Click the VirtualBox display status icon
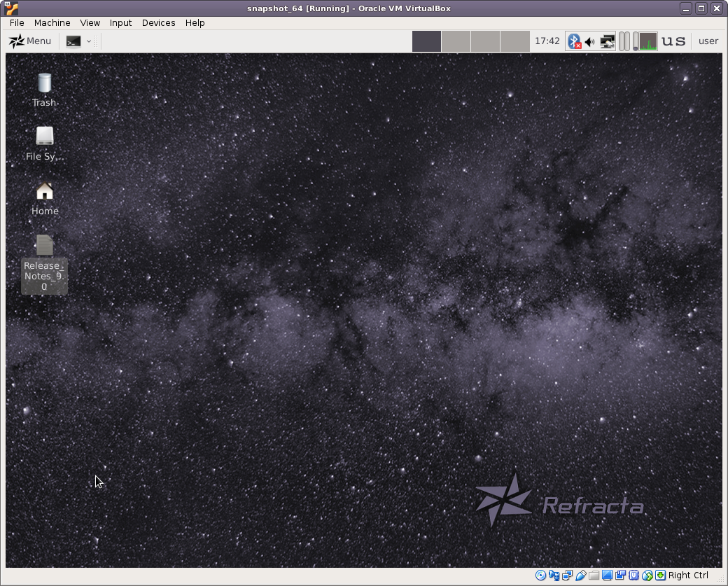This screenshot has height=586, width=728. point(607,575)
